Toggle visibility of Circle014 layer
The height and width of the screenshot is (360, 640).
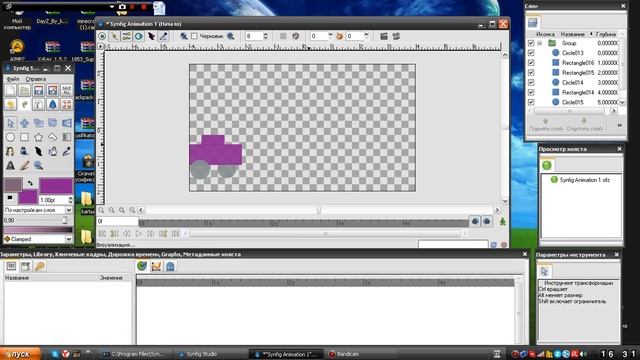point(531,82)
